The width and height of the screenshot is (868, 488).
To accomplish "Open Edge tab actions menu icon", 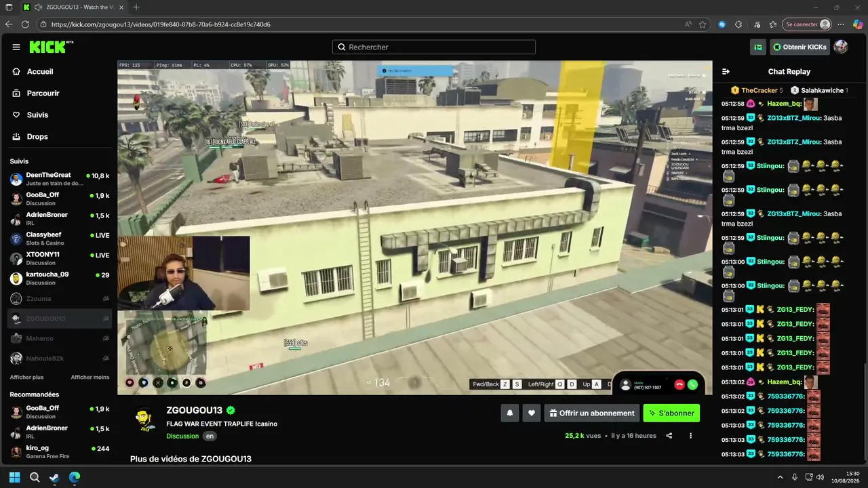I will pyautogui.click(x=9, y=7).
